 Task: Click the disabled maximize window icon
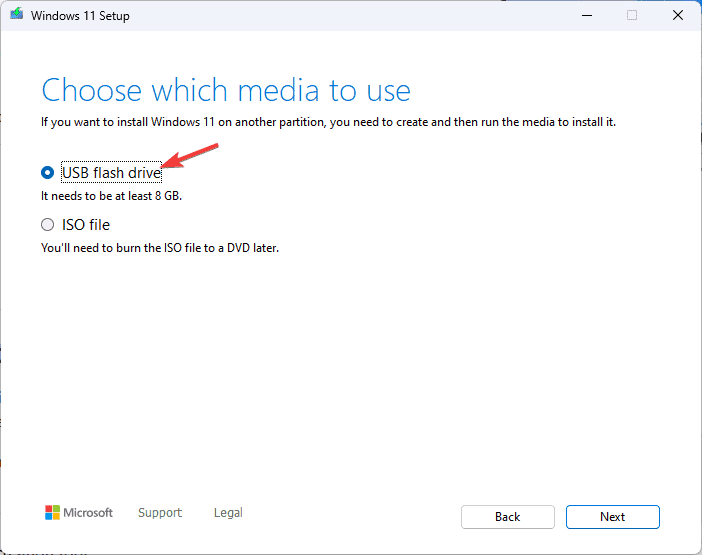click(632, 16)
